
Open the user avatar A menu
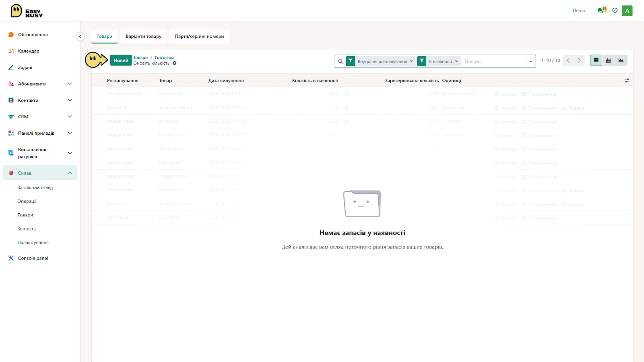(627, 11)
